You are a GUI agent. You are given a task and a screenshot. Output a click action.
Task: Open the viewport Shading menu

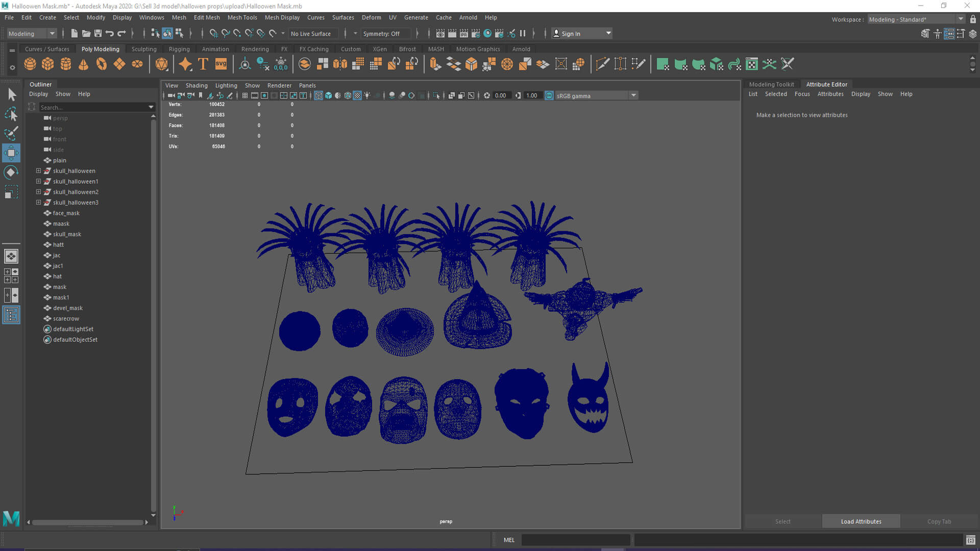(x=197, y=85)
